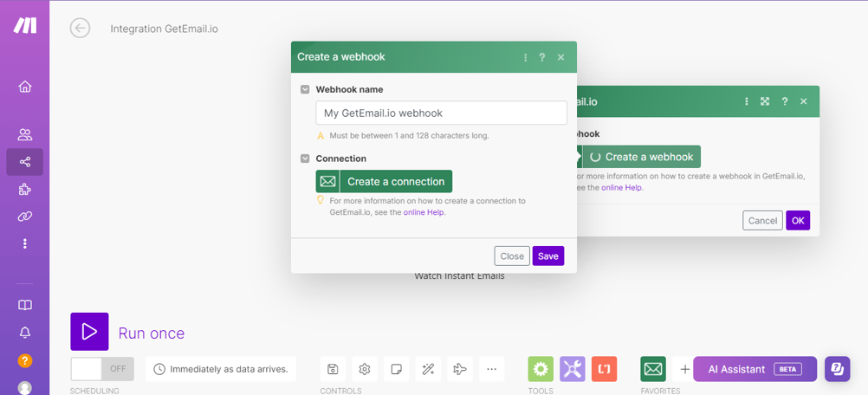Toggle the Connection map checkbox
The width and height of the screenshot is (868, 395).
305,159
